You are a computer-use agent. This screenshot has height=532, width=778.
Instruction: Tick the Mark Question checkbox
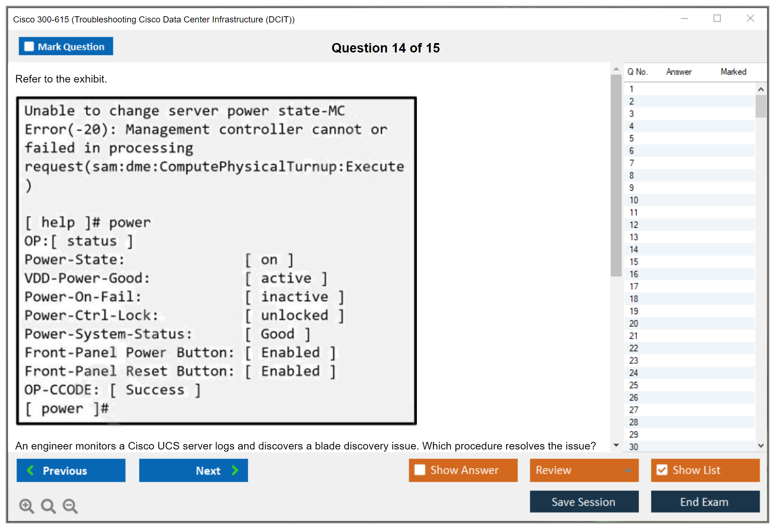[x=29, y=46]
